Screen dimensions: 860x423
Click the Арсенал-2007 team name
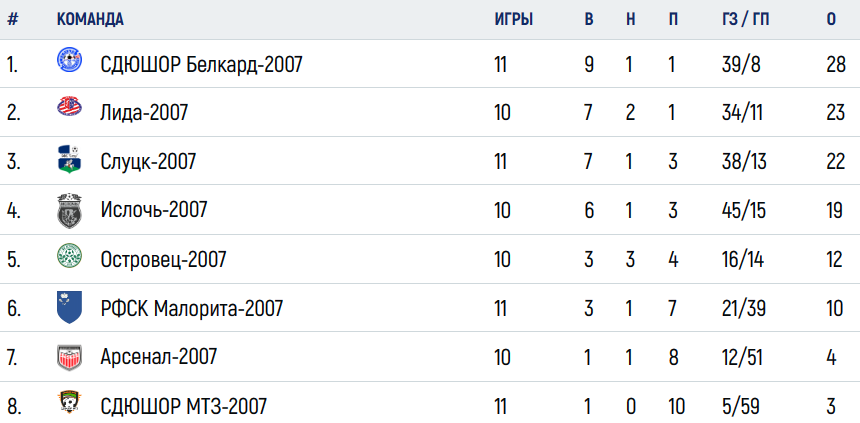click(159, 357)
